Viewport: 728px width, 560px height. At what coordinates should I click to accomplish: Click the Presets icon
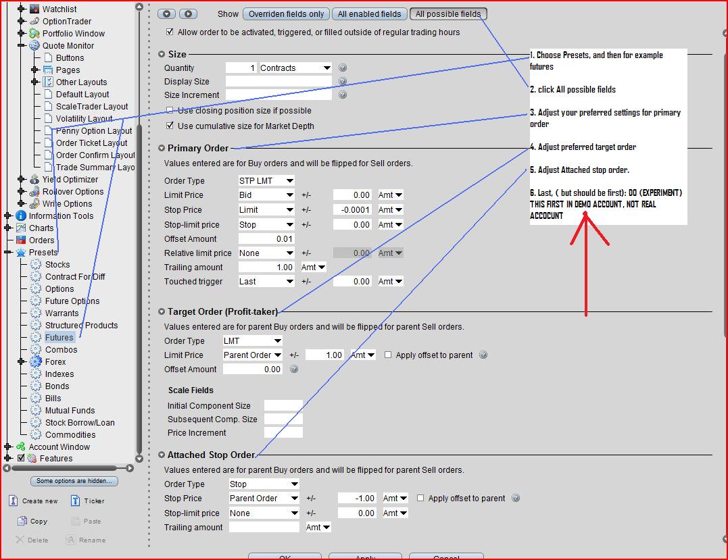point(21,252)
